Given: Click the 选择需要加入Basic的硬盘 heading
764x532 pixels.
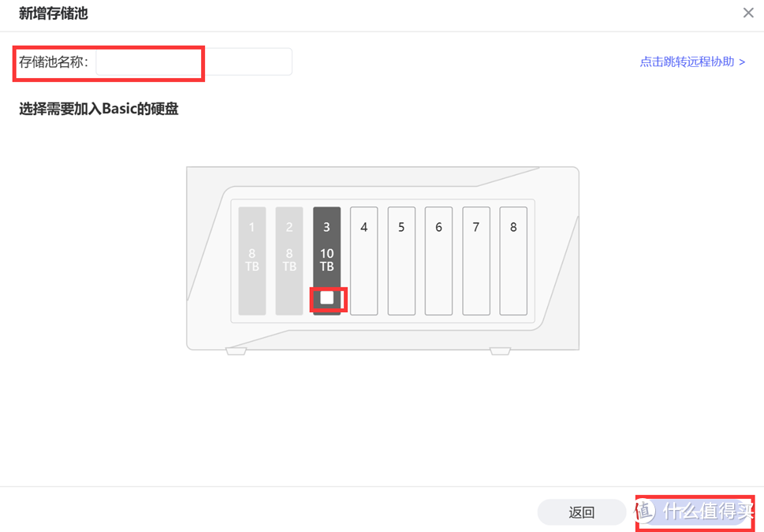Looking at the screenshot, I should pyautogui.click(x=99, y=109).
